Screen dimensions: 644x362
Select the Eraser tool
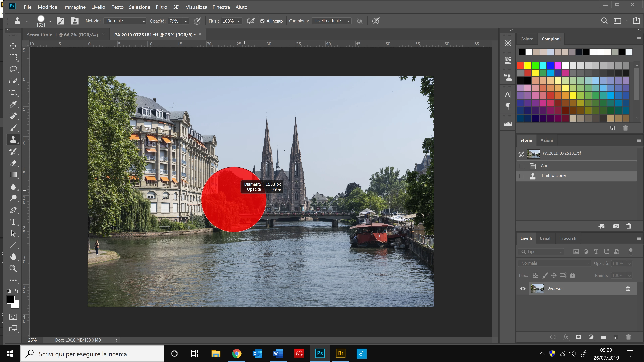tap(13, 163)
